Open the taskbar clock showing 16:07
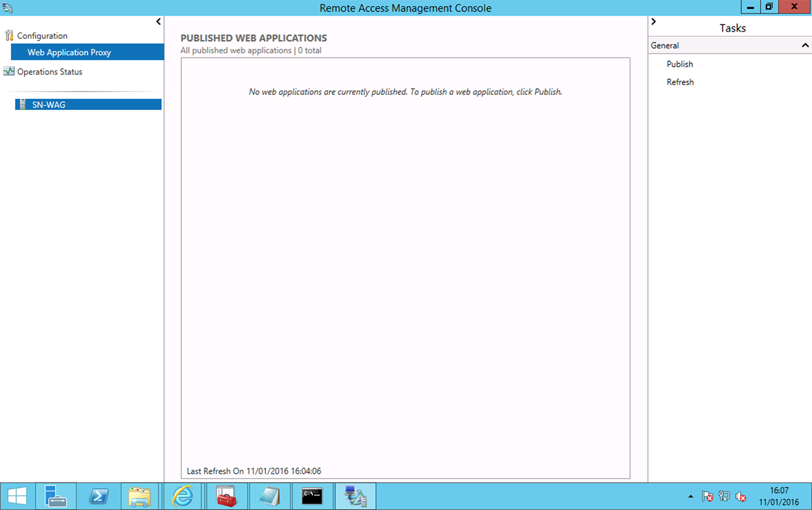This screenshot has height=510, width=812. point(779,496)
